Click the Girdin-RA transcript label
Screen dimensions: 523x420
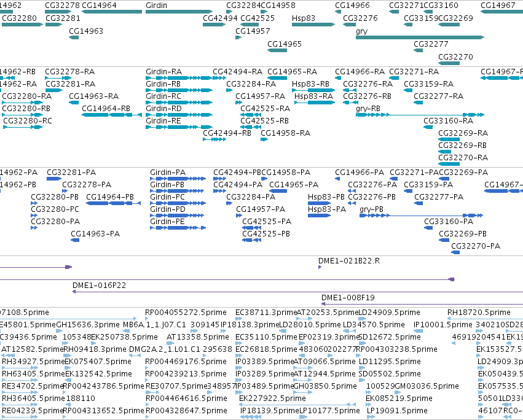tap(163, 72)
